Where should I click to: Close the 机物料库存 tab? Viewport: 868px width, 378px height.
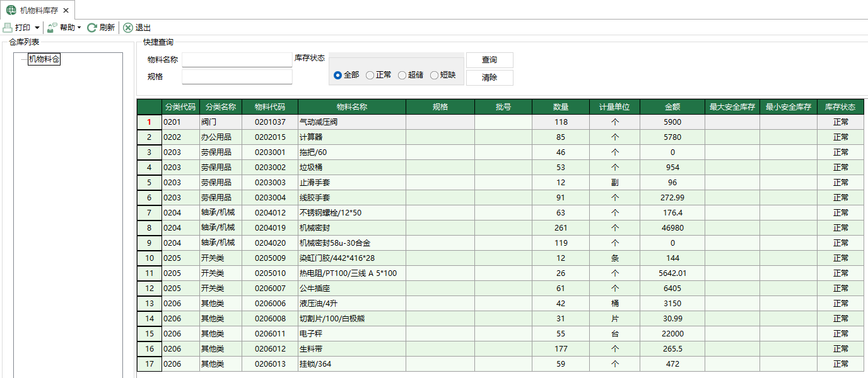[66, 10]
